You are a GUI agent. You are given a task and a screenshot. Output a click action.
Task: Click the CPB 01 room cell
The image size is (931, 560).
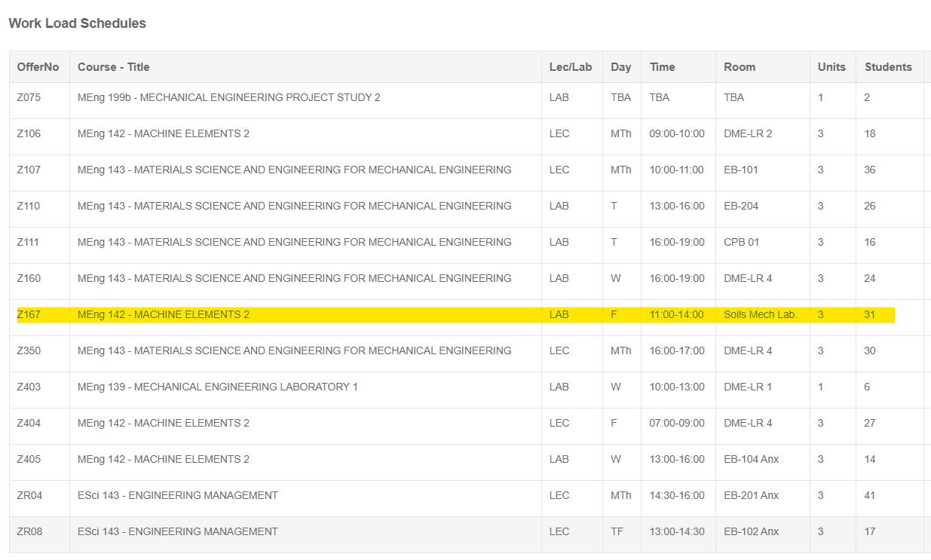click(741, 242)
